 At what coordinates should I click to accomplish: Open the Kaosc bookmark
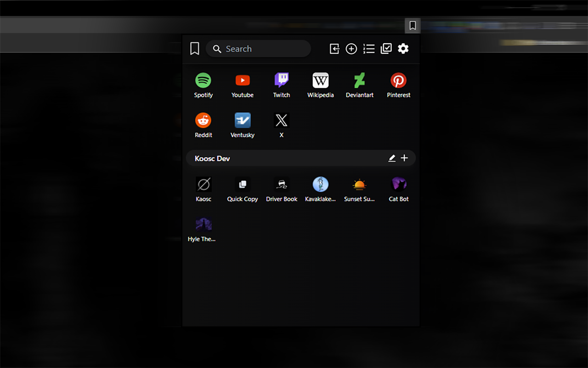click(x=203, y=189)
